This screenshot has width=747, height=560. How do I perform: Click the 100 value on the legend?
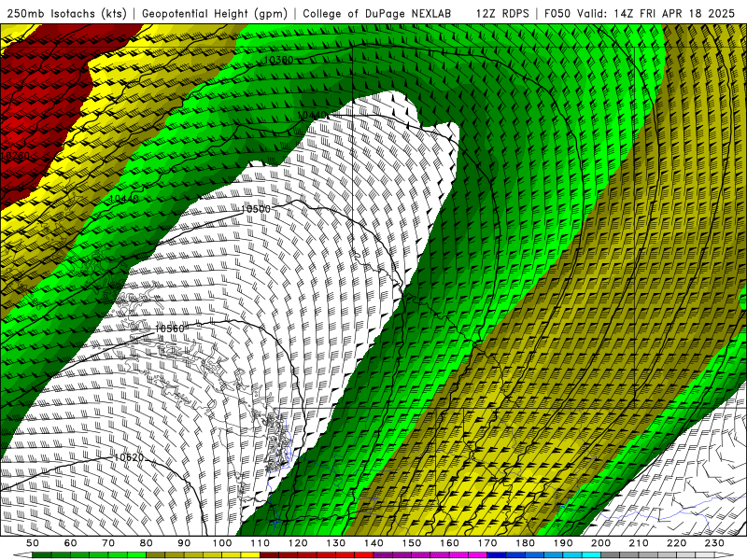(x=222, y=543)
